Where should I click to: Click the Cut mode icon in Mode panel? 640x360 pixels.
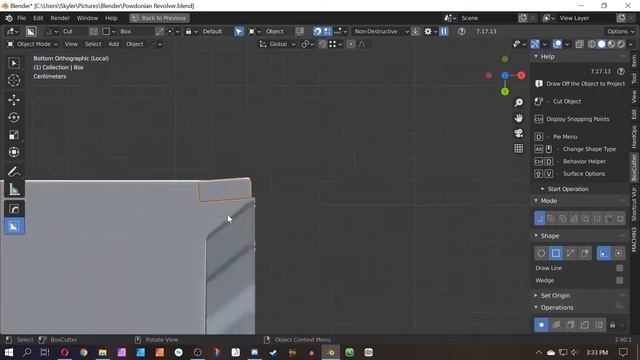coord(540,219)
